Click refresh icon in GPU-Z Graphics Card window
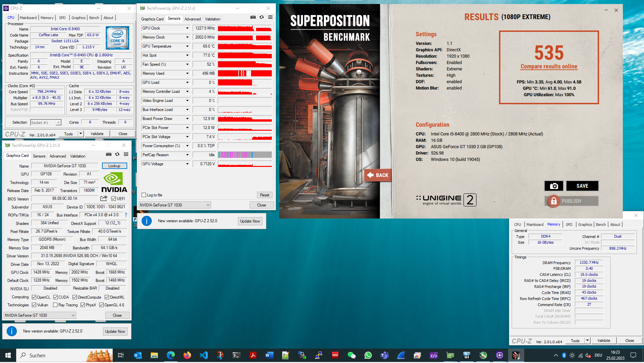This screenshot has height=363, width=644. 117,154
